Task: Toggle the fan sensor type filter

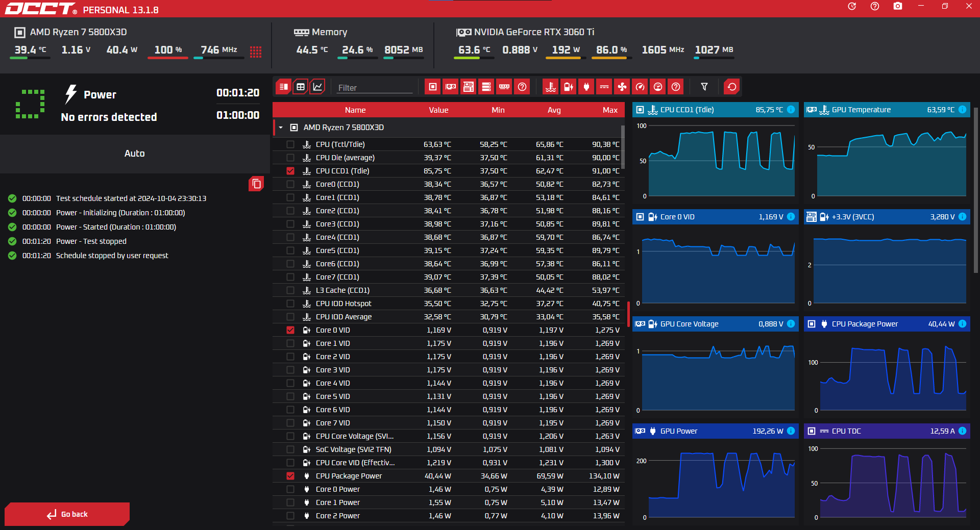Action: tap(622, 87)
